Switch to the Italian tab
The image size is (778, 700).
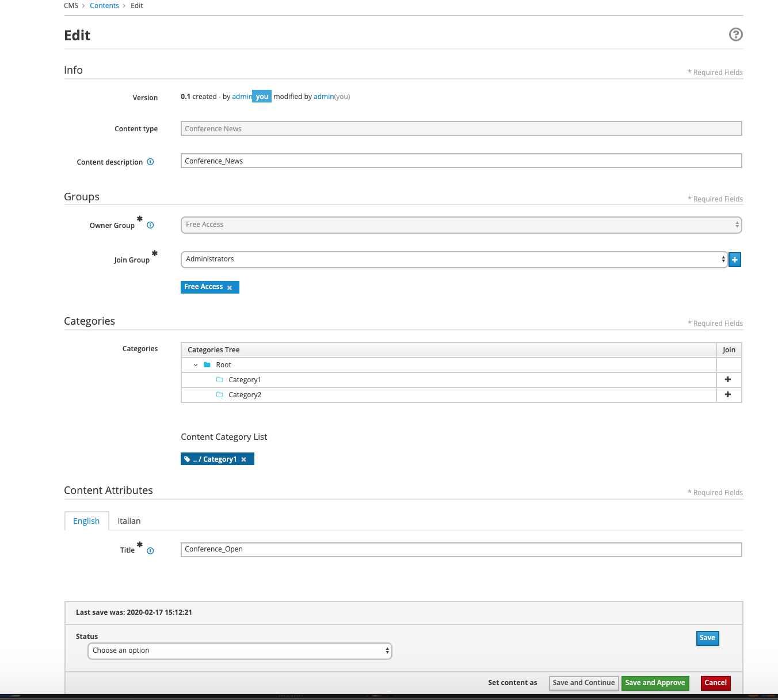click(129, 521)
